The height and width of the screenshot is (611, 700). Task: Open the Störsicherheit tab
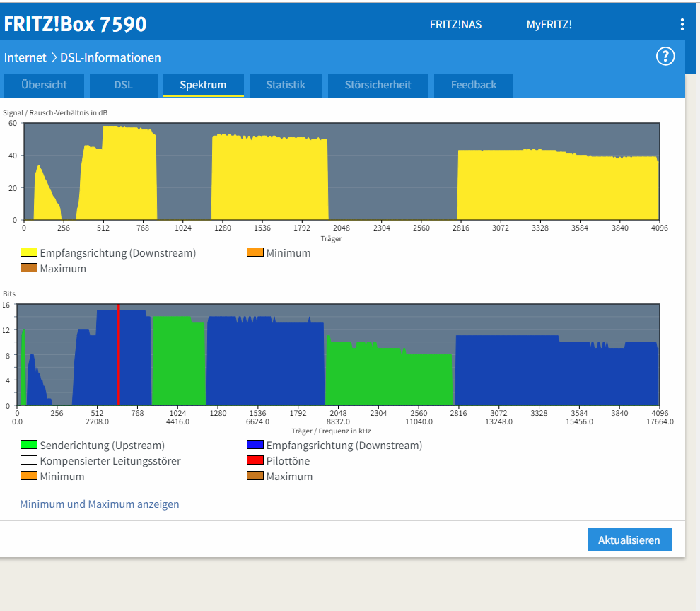pos(378,85)
